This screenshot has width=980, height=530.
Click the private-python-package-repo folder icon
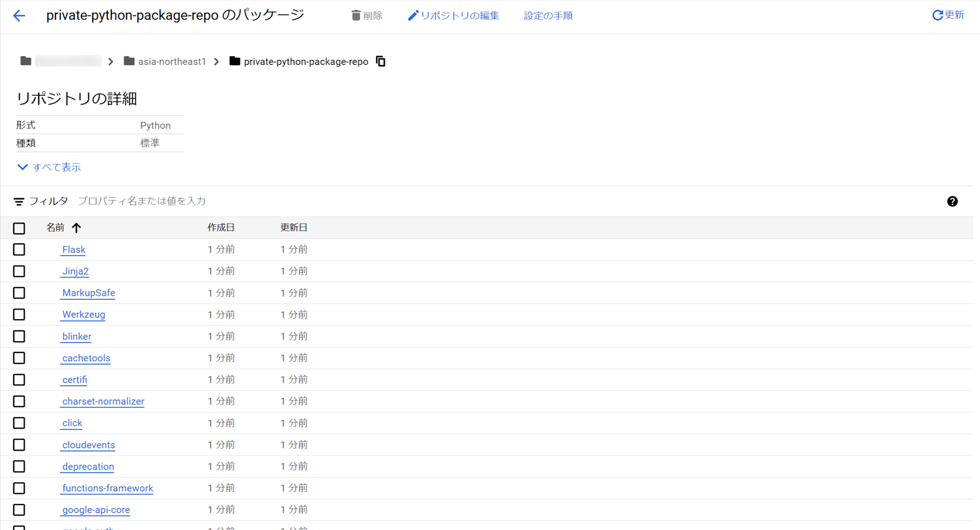235,61
